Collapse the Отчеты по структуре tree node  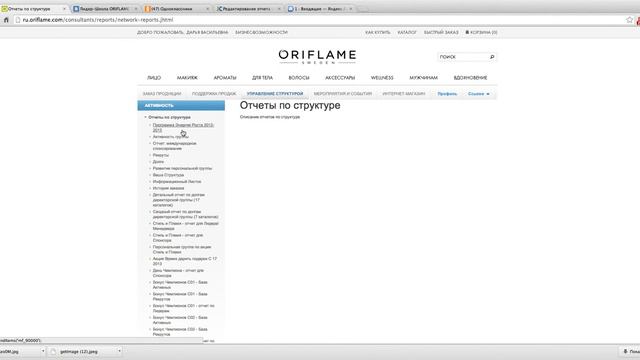coord(145,117)
